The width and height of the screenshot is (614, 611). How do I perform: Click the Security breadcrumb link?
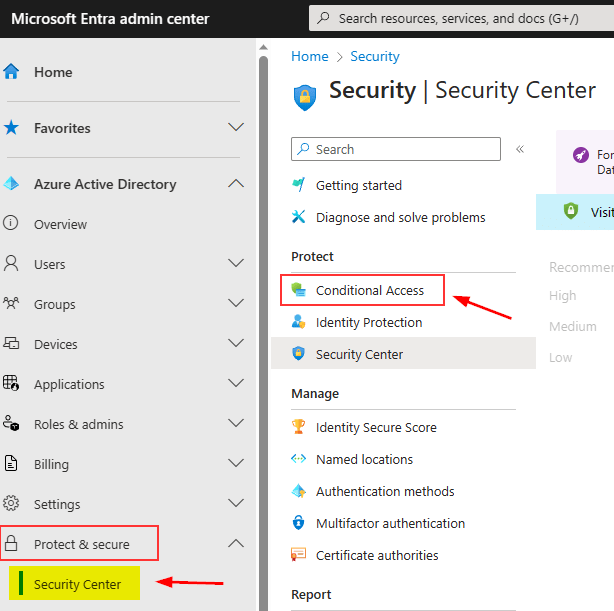tap(375, 56)
